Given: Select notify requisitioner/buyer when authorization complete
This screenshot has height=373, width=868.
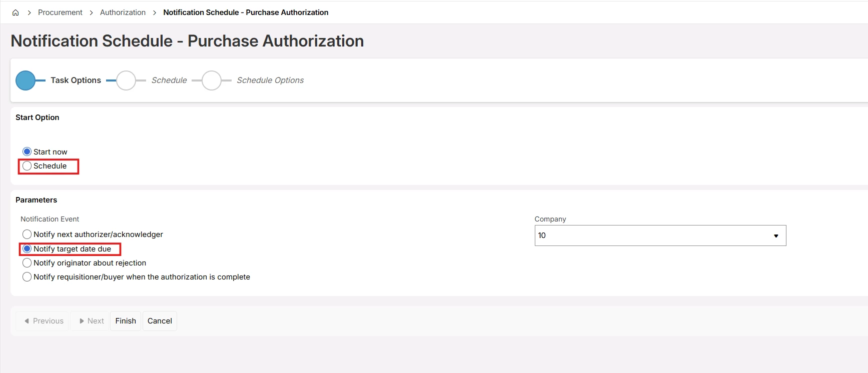Looking at the screenshot, I should [27, 277].
